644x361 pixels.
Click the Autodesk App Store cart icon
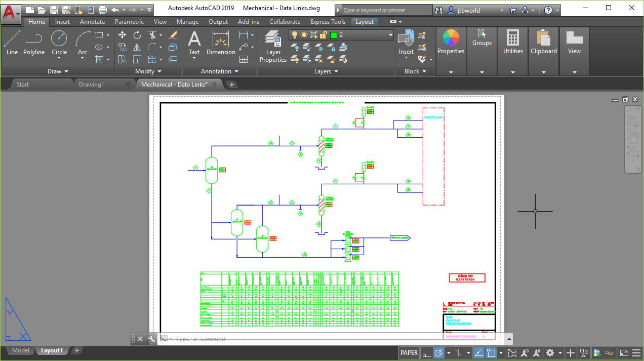512,10
